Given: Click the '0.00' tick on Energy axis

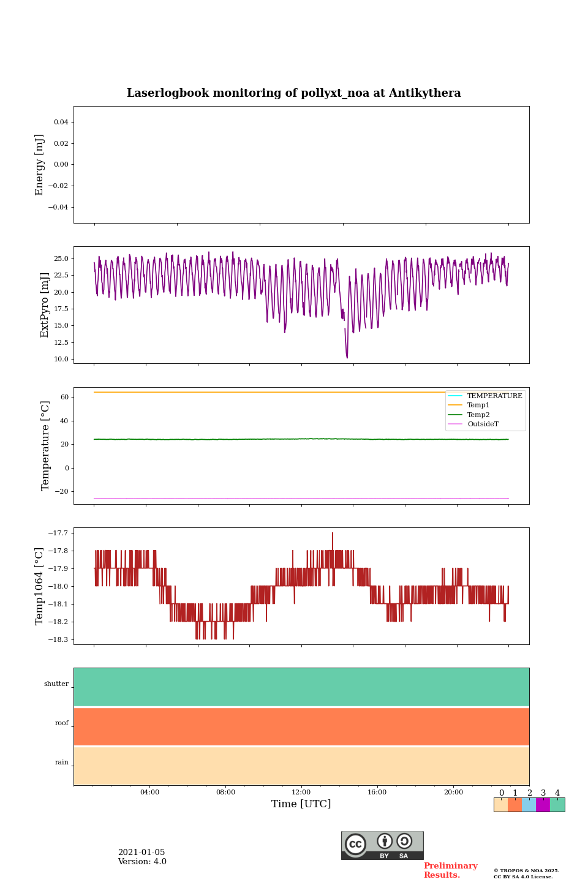Looking at the screenshot, I should coord(61,164).
